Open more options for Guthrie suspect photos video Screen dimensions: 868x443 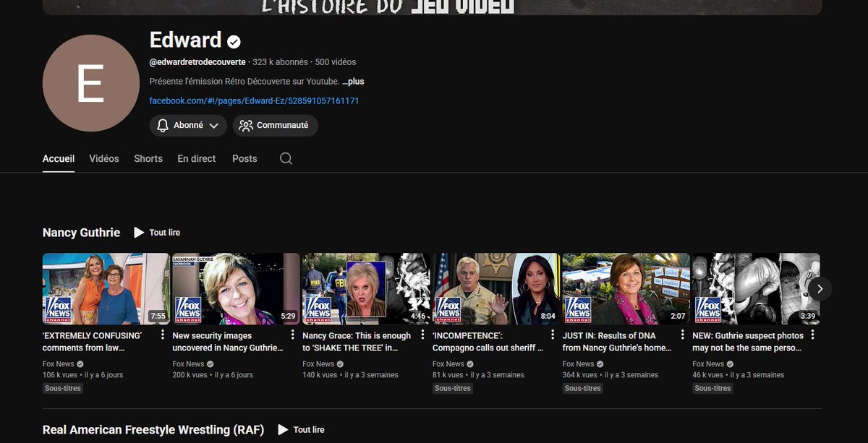tap(813, 335)
